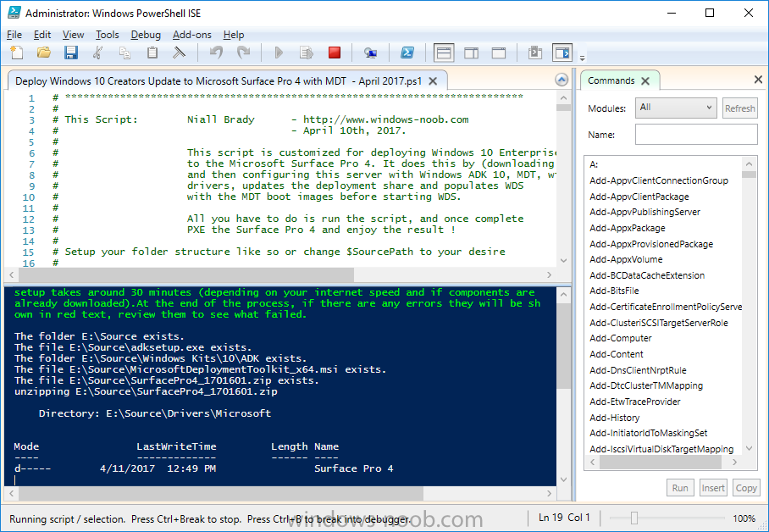Click the Run button in Commands
Screen dimensions: 769x532
tap(680, 488)
